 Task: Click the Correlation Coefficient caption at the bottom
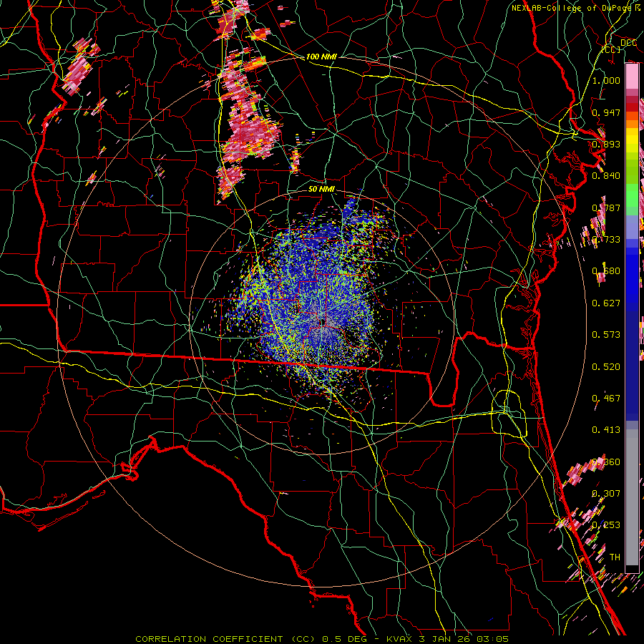pyautogui.click(x=322, y=639)
